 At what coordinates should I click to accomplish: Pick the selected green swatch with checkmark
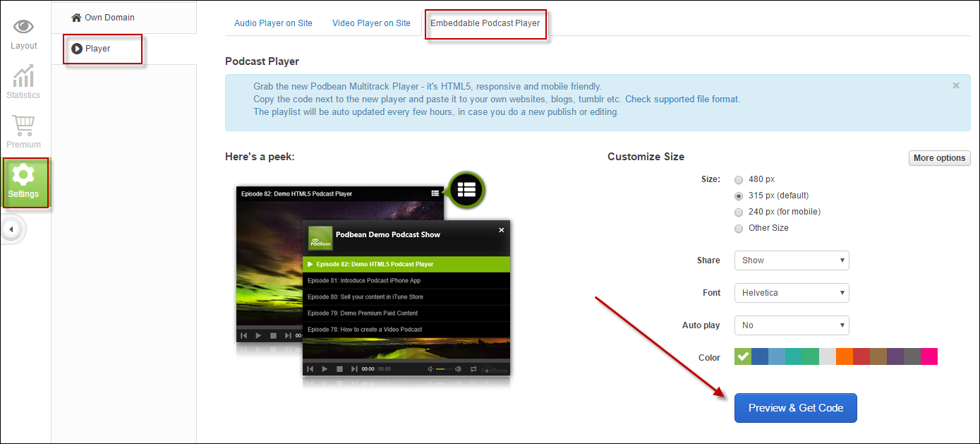[x=743, y=356]
